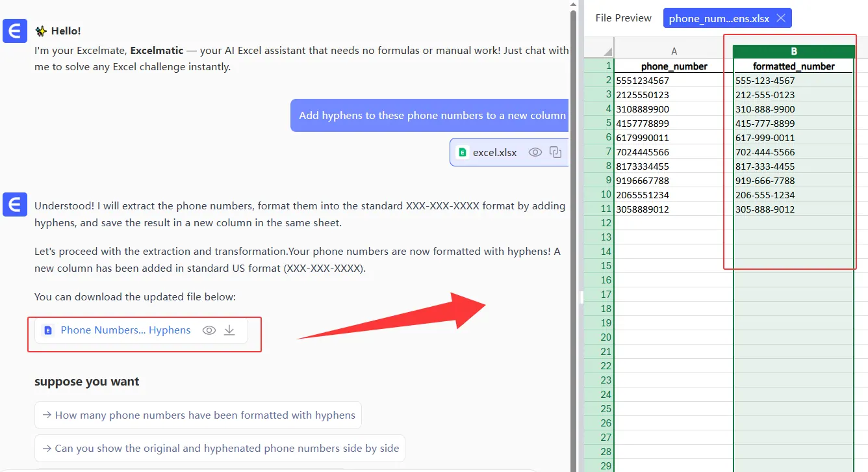Preview Phone Numbers Hyphens file with eye icon
This screenshot has height=472, width=868.
[209, 330]
